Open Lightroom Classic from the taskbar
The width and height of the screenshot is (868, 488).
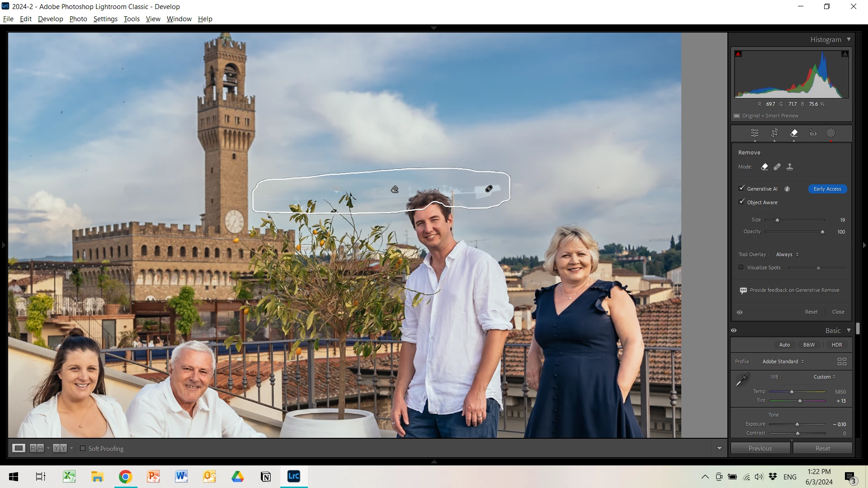point(294,476)
